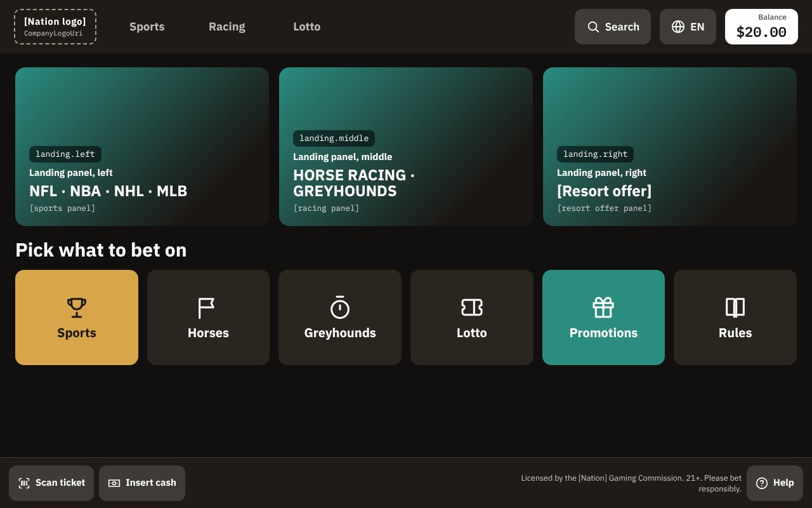This screenshot has width=812, height=508.
Task: Tap the Insert cash label
Action: click(151, 483)
